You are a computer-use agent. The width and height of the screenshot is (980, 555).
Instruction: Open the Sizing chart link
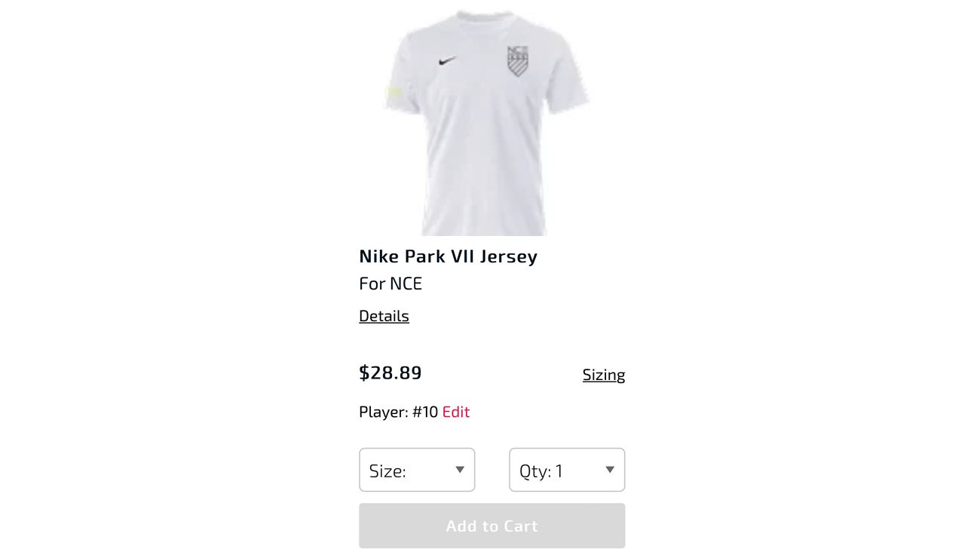point(604,375)
